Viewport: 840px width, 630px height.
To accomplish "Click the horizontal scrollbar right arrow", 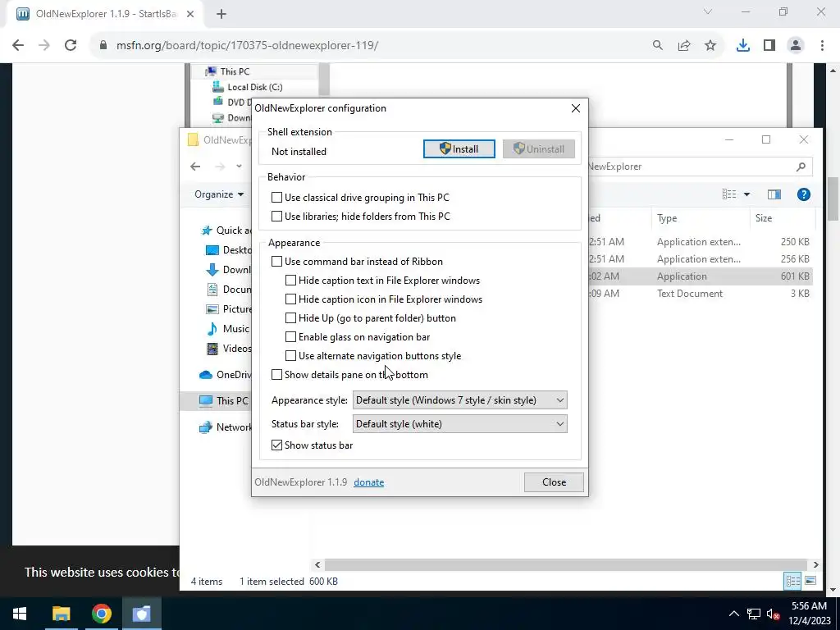I will [x=815, y=564].
